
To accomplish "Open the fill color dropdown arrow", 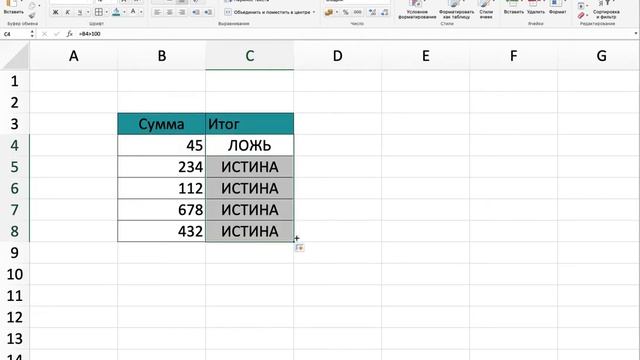I will point(124,12).
